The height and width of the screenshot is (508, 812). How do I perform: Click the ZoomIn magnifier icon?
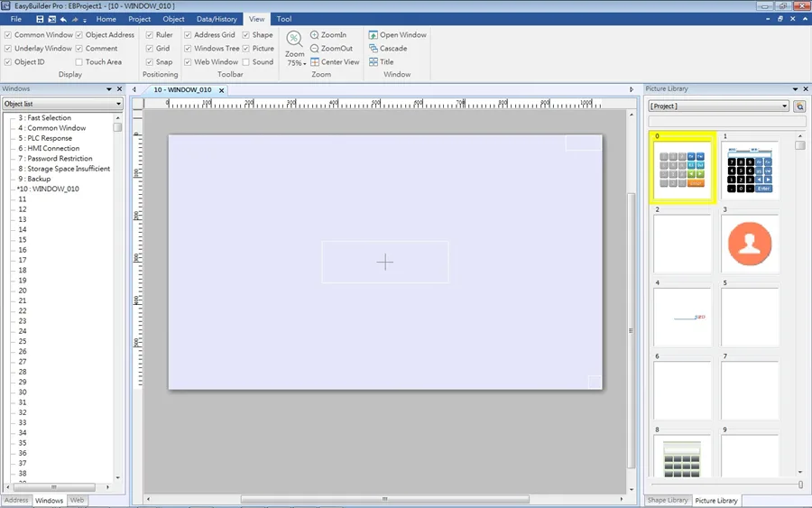coord(314,34)
